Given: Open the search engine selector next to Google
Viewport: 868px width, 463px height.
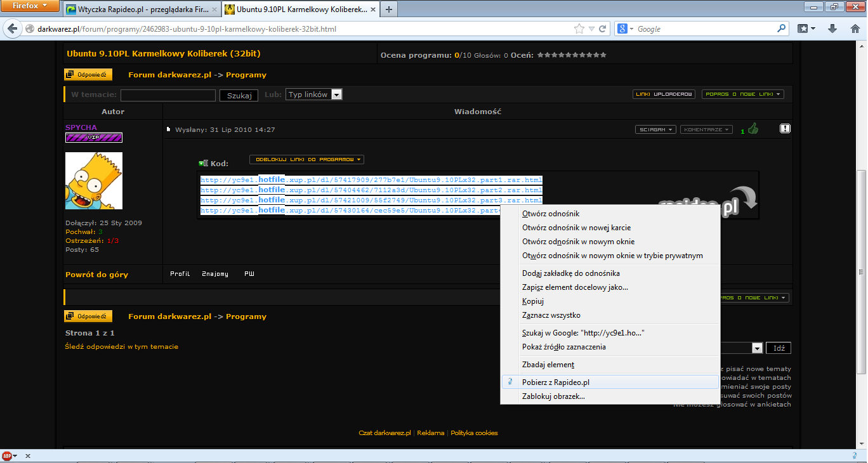Looking at the screenshot, I should 626,29.
